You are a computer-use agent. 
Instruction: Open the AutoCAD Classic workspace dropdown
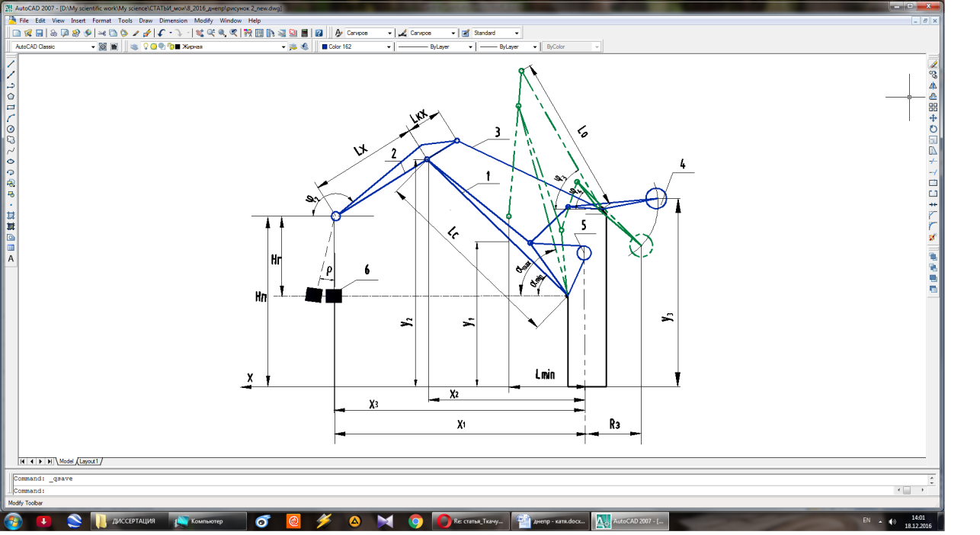click(x=93, y=46)
